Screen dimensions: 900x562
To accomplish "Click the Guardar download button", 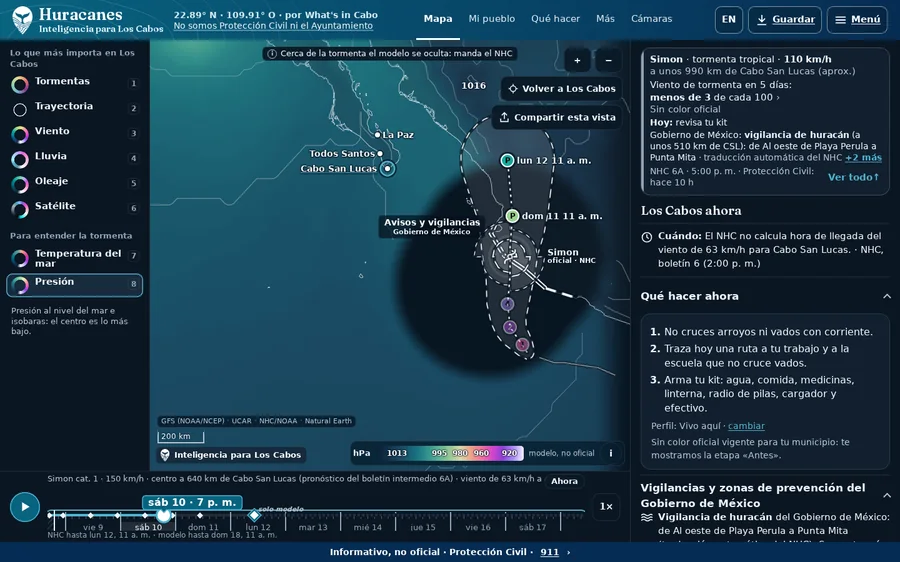I will point(785,20).
